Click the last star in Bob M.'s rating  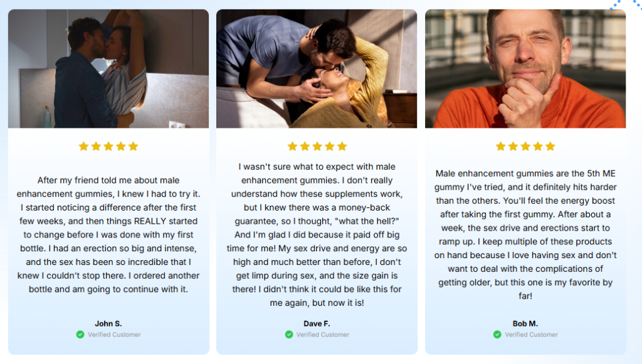[550, 147]
